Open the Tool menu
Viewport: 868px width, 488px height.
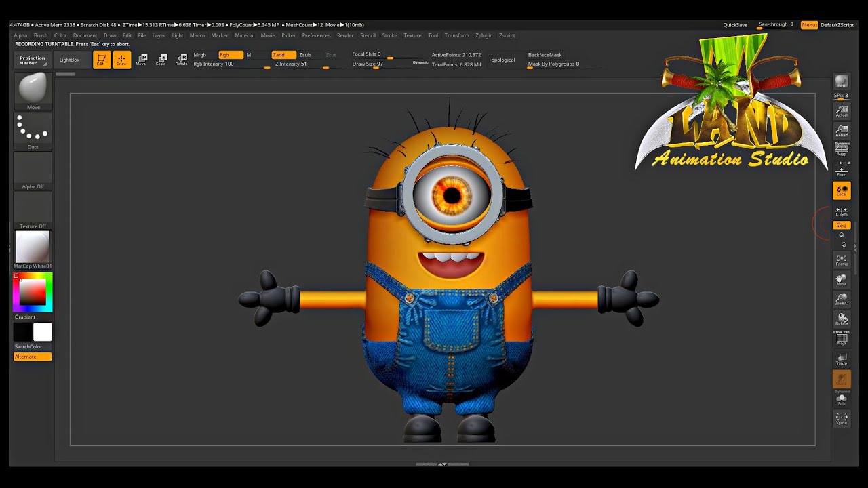433,35
